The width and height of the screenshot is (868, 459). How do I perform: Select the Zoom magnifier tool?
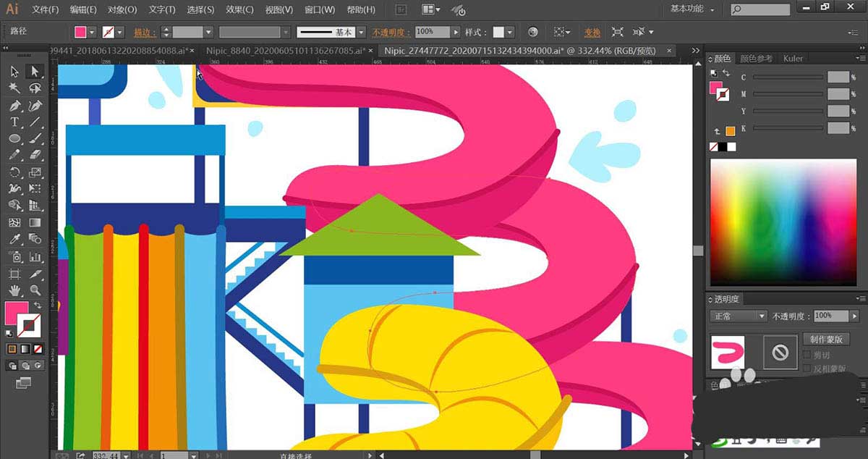tap(34, 290)
